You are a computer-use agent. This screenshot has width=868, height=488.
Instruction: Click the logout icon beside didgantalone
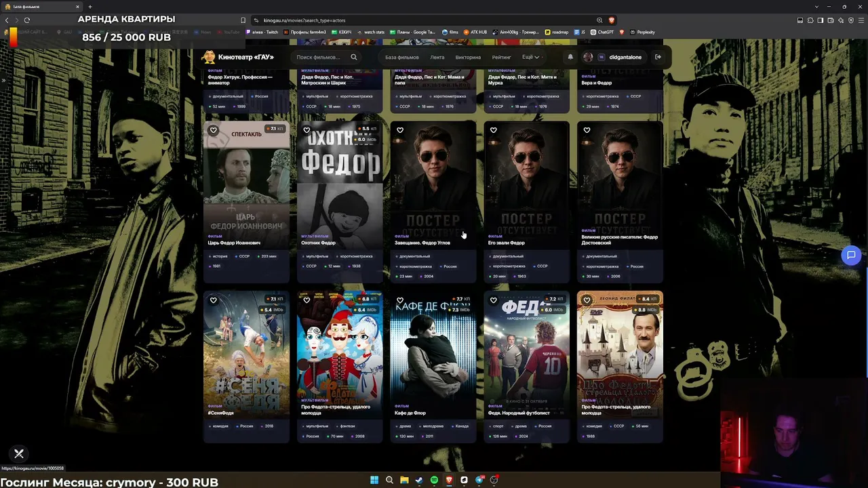coord(658,57)
